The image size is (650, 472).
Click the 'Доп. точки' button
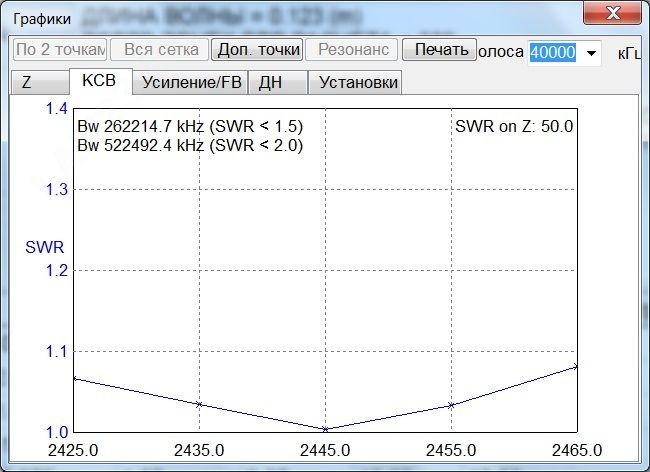[257, 50]
